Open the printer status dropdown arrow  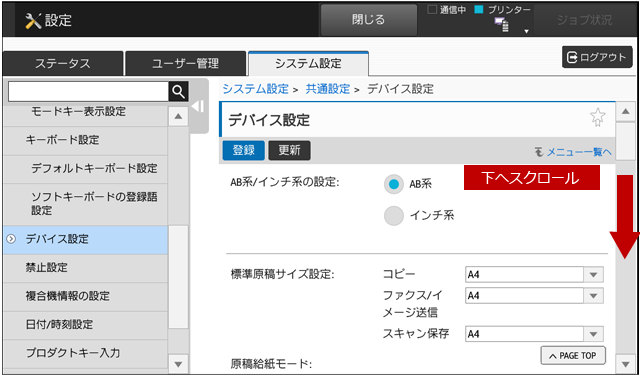click(x=527, y=31)
